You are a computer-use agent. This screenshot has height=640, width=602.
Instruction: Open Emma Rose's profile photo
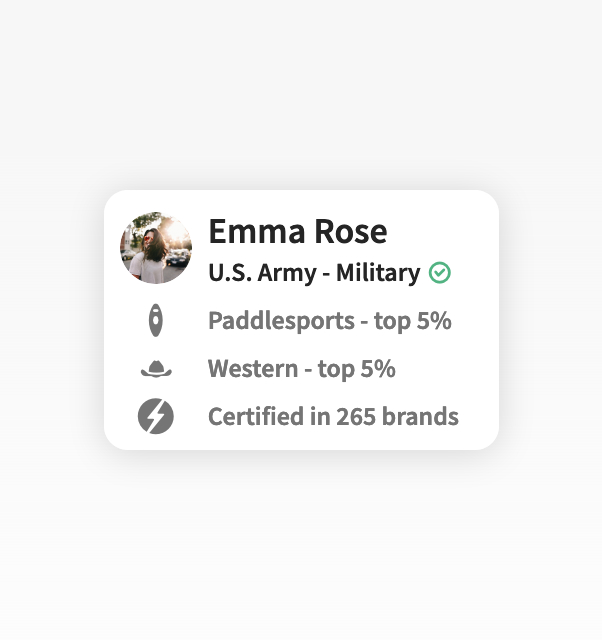coord(155,248)
